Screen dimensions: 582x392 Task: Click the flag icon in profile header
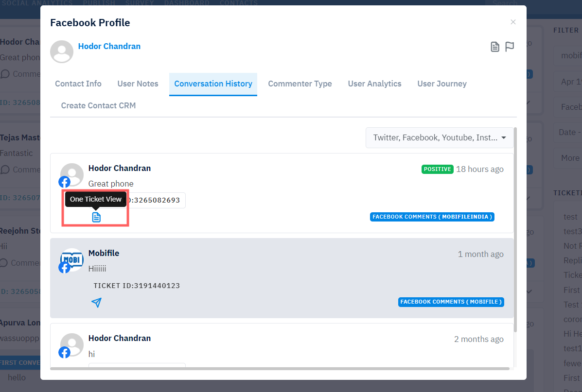tap(510, 47)
